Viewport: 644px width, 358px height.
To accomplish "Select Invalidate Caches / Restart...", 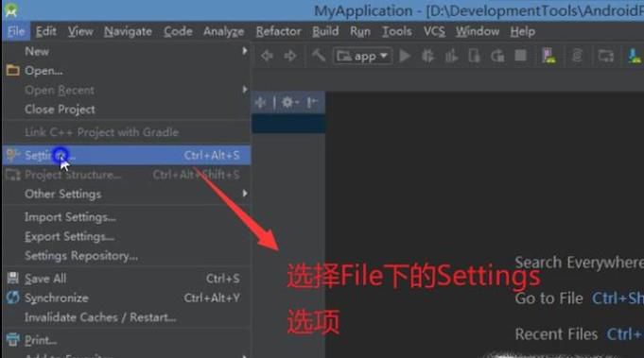I will [x=127, y=317].
